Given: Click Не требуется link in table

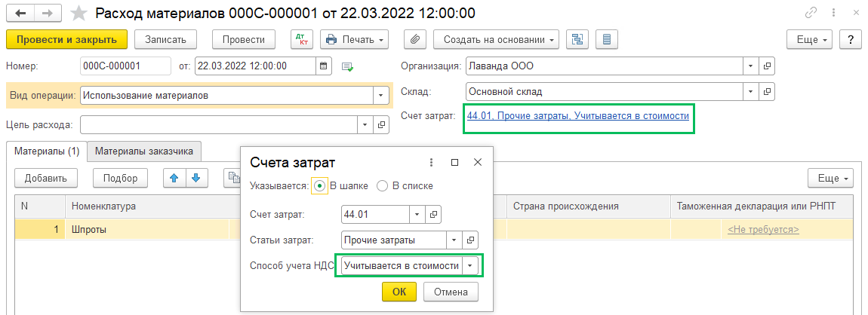Looking at the screenshot, I should click(763, 230).
